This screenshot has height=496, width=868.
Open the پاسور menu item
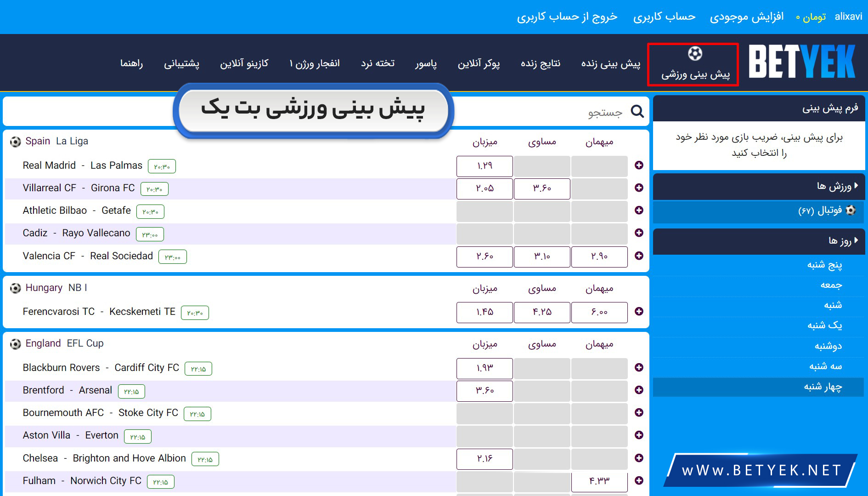(426, 63)
